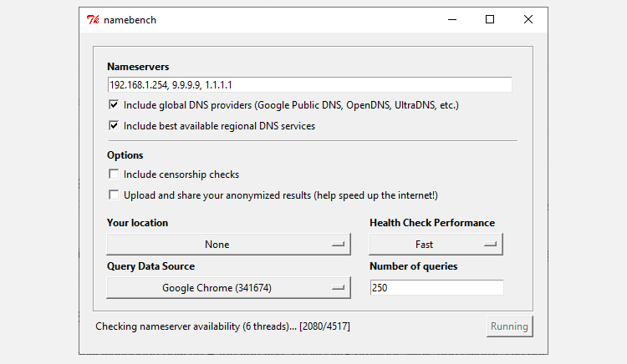Open the Google Chrome query data source dropdown
627x364 pixels.
(228, 288)
